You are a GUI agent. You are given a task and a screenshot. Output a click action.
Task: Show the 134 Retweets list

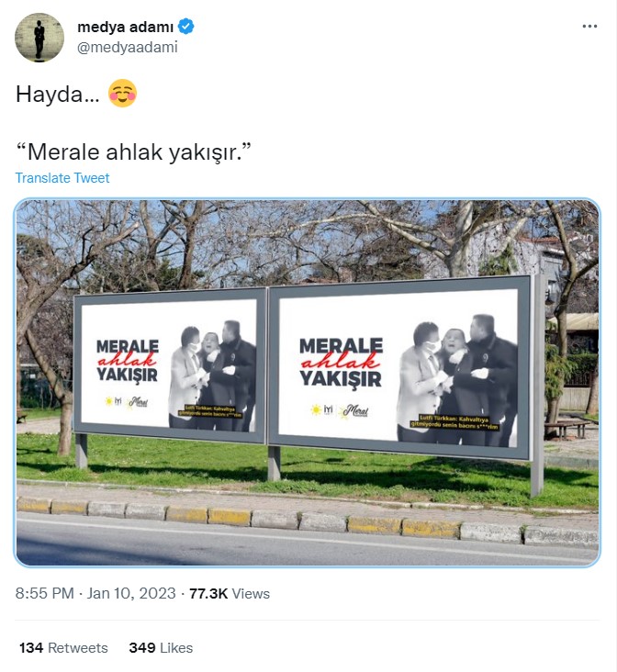point(63,647)
